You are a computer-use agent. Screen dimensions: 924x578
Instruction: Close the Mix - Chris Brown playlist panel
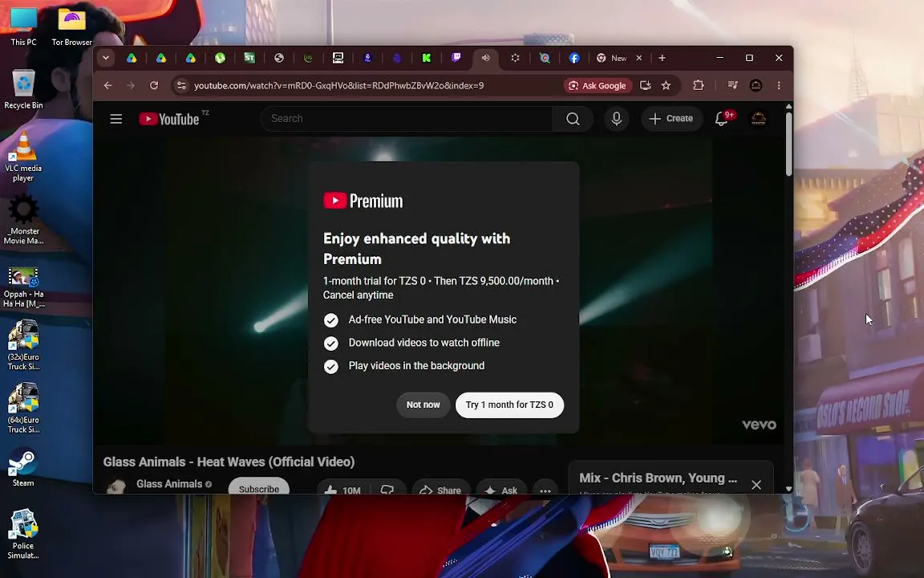[x=756, y=484]
